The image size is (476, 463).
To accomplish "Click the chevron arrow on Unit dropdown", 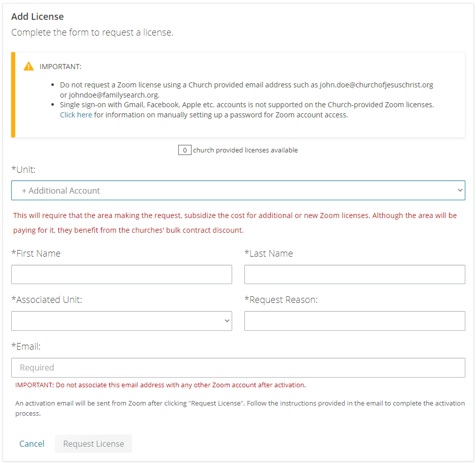I will 460,190.
